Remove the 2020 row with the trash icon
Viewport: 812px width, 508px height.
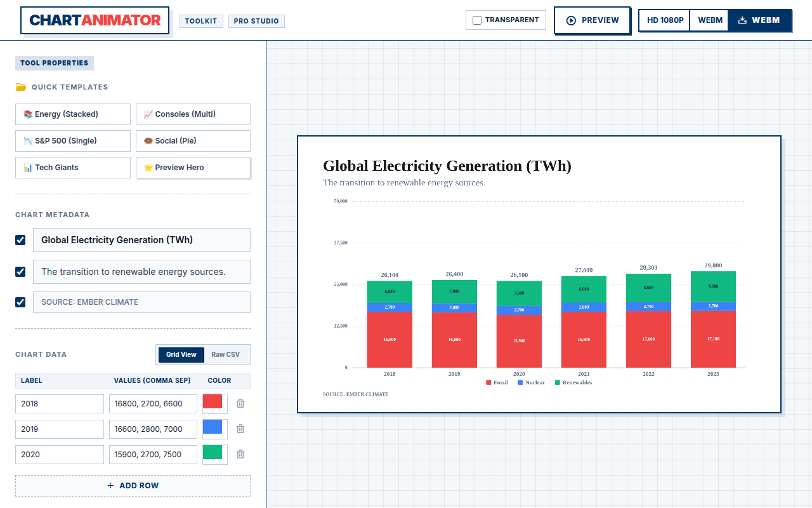pyautogui.click(x=240, y=454)
